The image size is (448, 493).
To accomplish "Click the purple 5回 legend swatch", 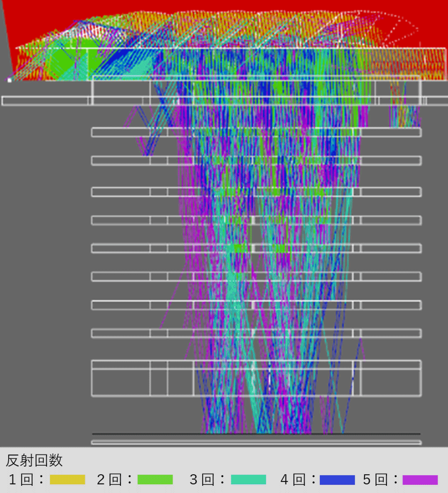I will coord(420,480).
